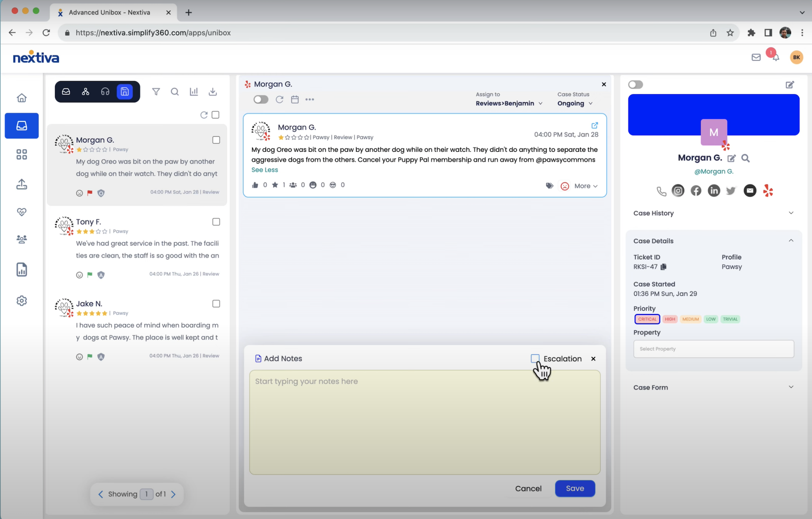Click the Facebook icon in profile
812x519 pixels.
(x=696, y=191)
